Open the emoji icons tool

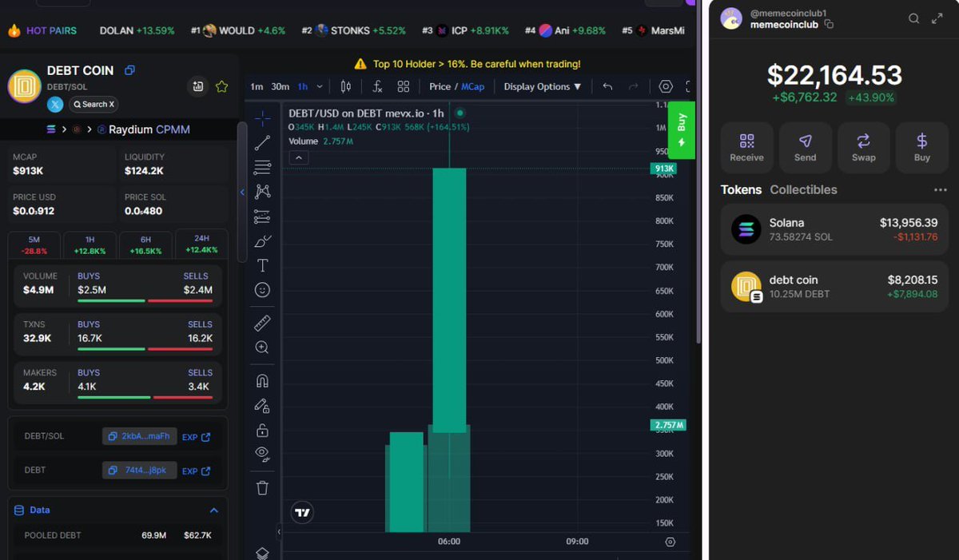click(x=262, y=290)
